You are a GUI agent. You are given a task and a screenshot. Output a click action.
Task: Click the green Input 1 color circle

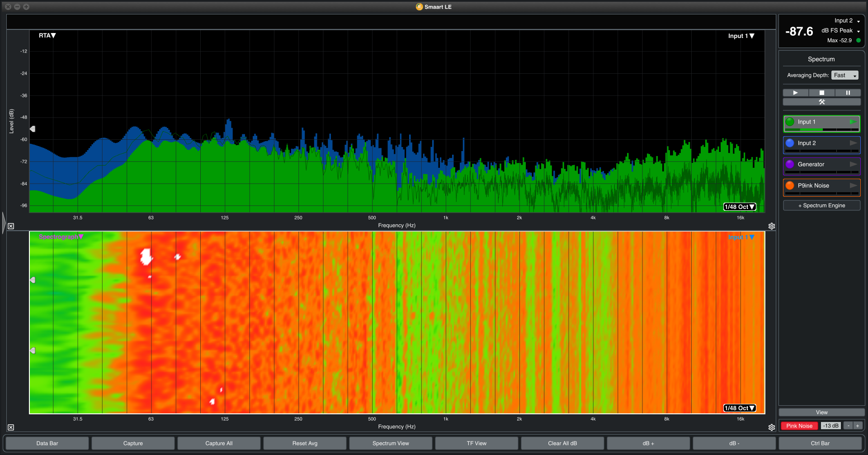790,122
